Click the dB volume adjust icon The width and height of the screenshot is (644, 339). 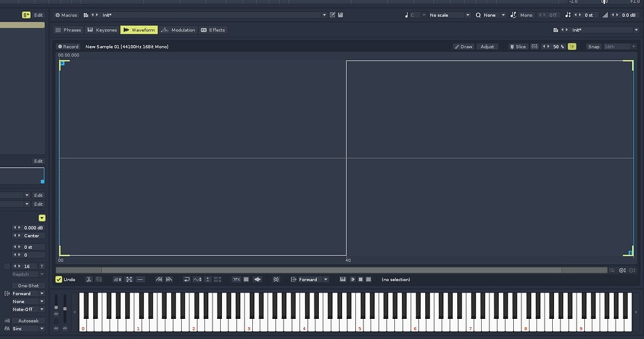pyautogui.click(x=118, y=279)
